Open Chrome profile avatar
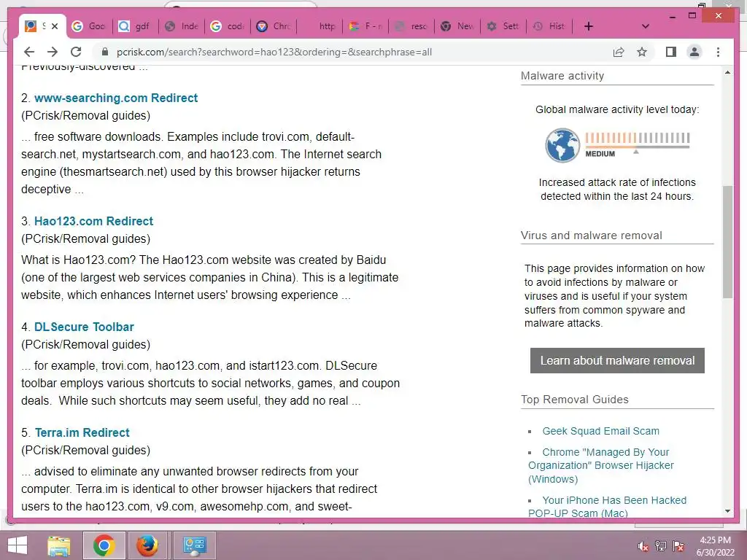Viewport: 747px width, 560px height. 694,52
